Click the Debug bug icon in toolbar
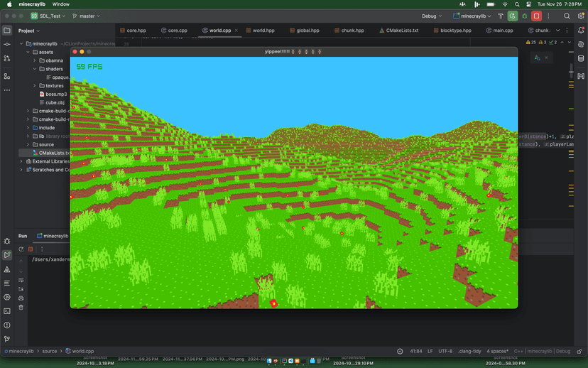 coord(524,16)
